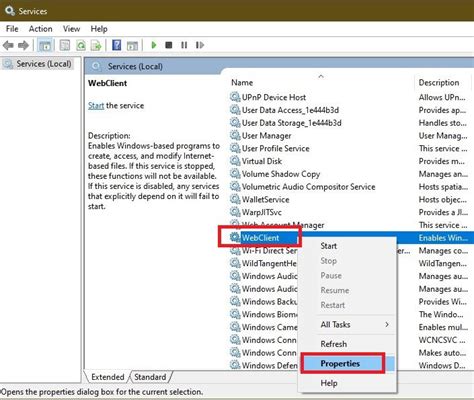This screenshot has height=400, width=474.
Task: Open the View menu
Action: (x=71, y=29)
